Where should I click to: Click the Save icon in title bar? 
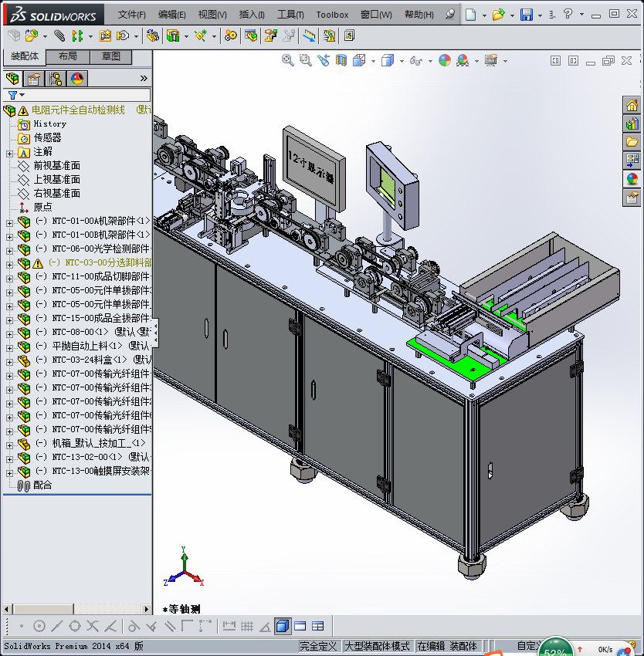[527, 15]
